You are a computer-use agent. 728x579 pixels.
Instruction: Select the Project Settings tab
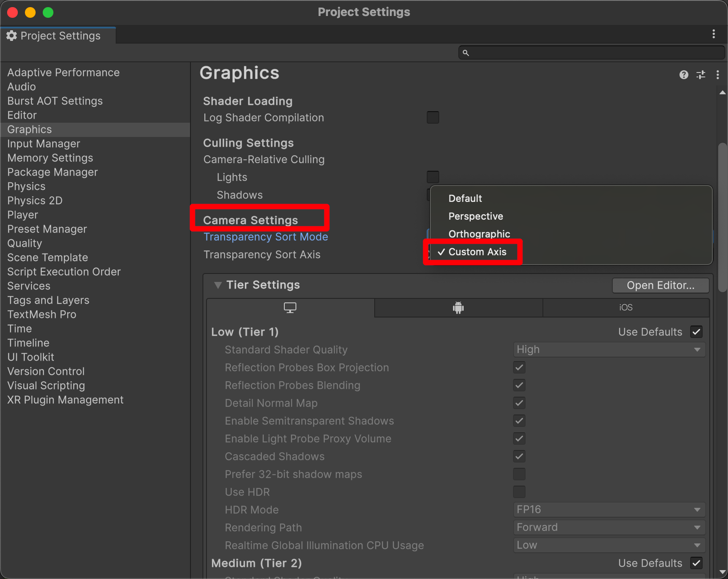click(58, 36)
